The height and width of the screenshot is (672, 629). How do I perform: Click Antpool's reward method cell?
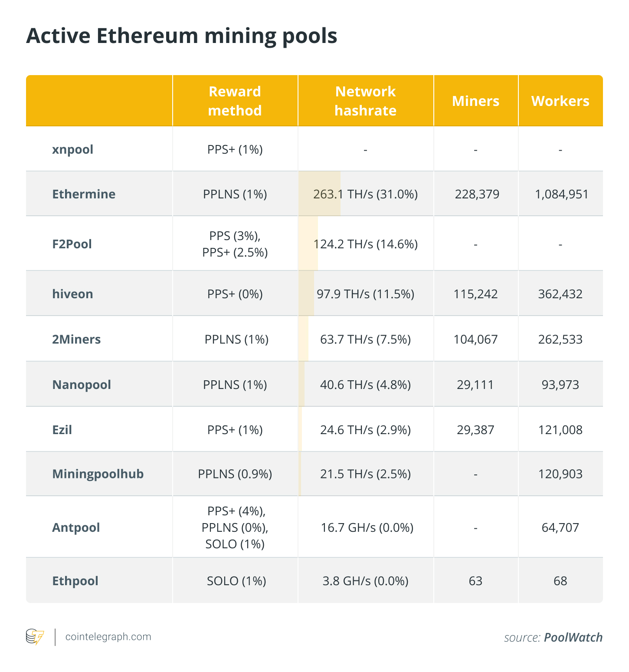235,527
